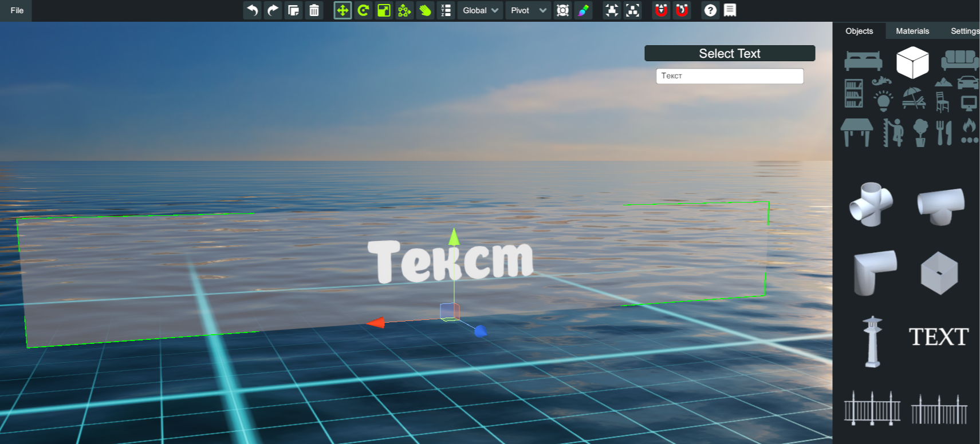This screenshot has width=980, height=444.
Task: Open help via question mark icon
Action: [x=710, y=10]
